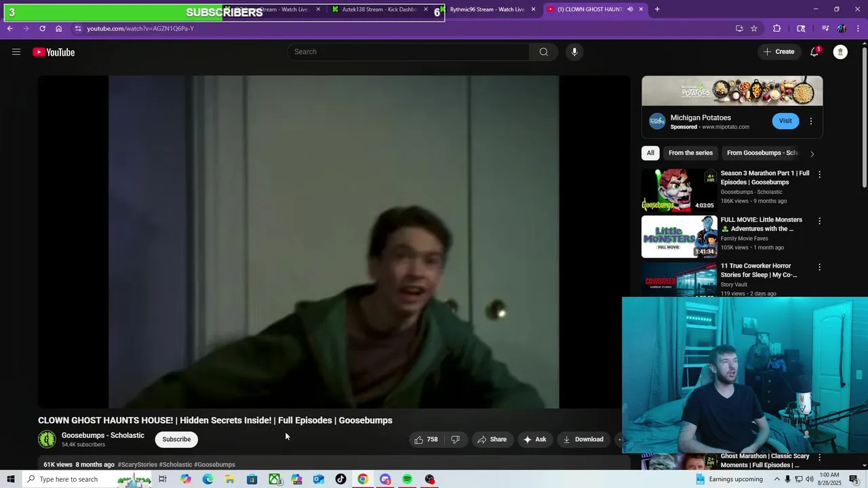Open options for 11 True Coworker Horror Stories
Screen dimensions: 868x488
[819, 267]
